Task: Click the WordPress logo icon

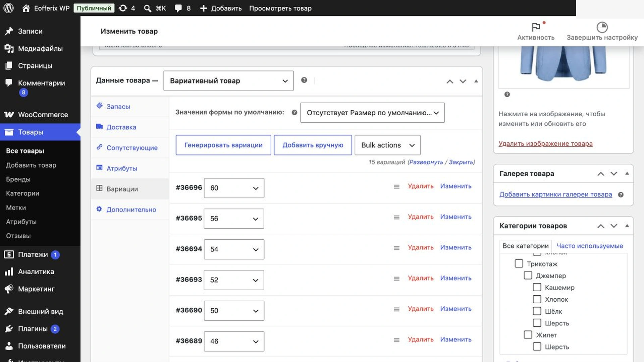Action: [x=8, y=8]
